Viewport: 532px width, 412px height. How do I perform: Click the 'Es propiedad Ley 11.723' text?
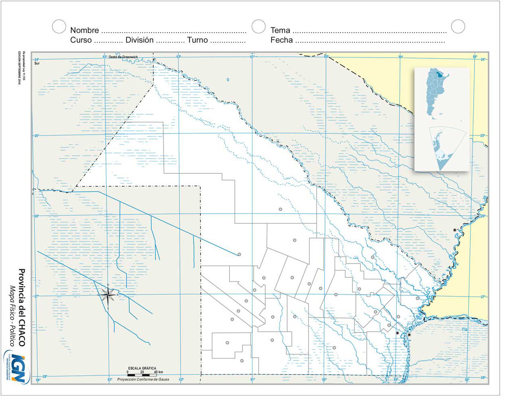(x=24, y=67)
